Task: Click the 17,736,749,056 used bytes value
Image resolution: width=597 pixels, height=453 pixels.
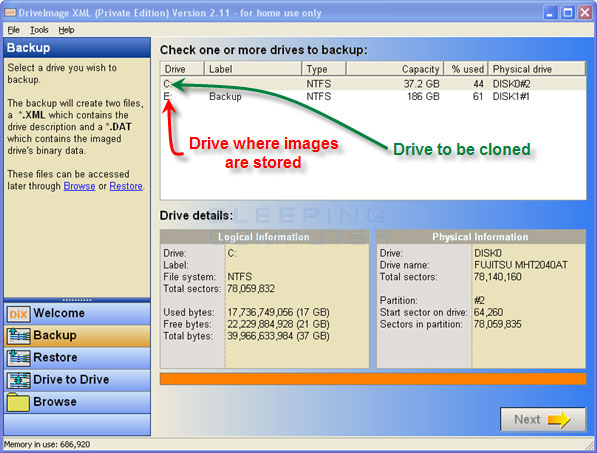Action: (x=278, y=313)
